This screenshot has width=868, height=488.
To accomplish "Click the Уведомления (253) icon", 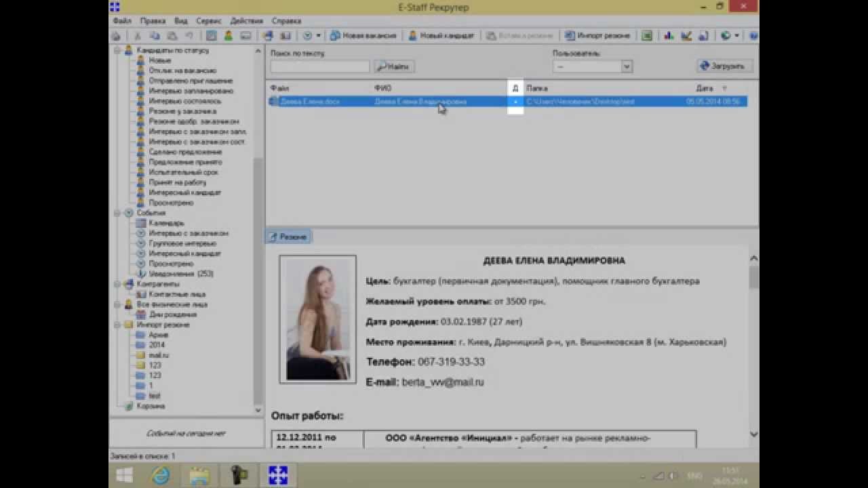I will point(141,274).
